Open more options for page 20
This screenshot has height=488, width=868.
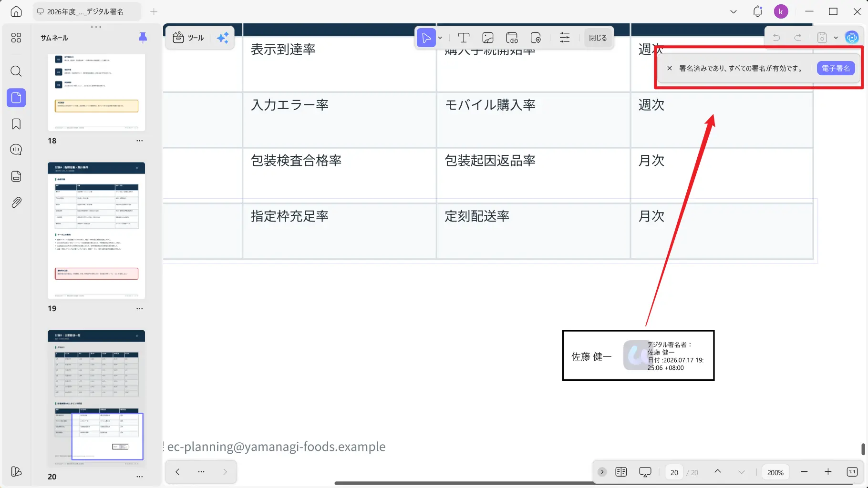coord(139,477)
